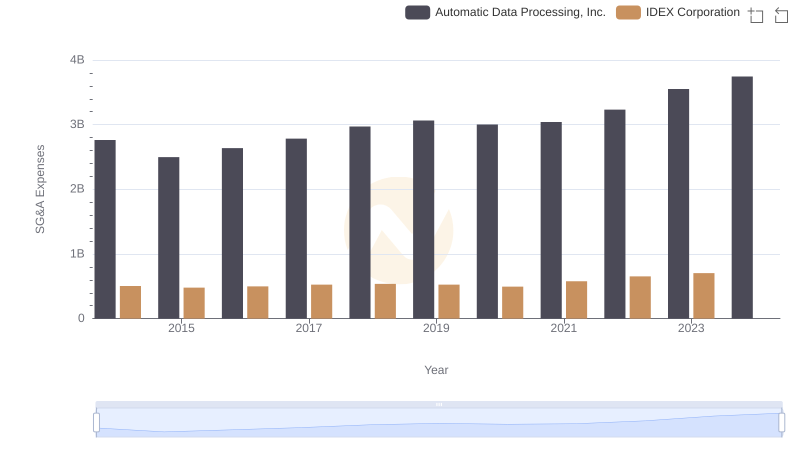The height and width of the screenshot is (461, 800).
Task: Click the tallest dark bar after 2023
Action: [742, 197]
